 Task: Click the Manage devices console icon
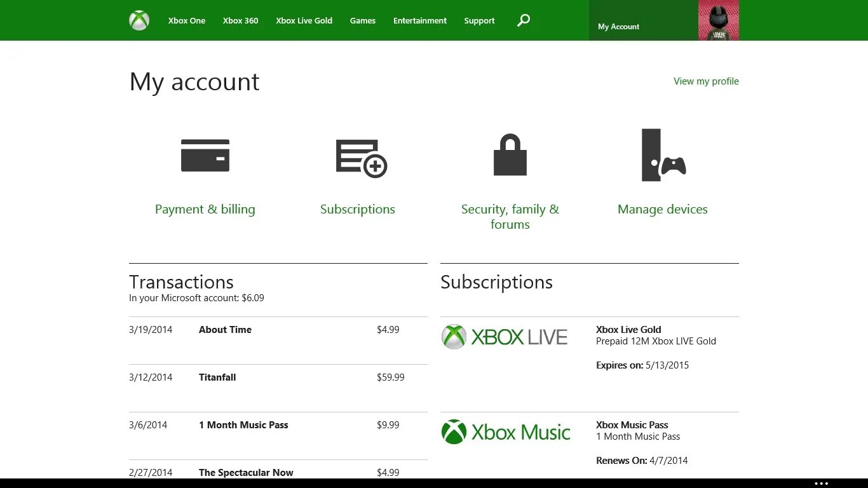coord(663,155)
